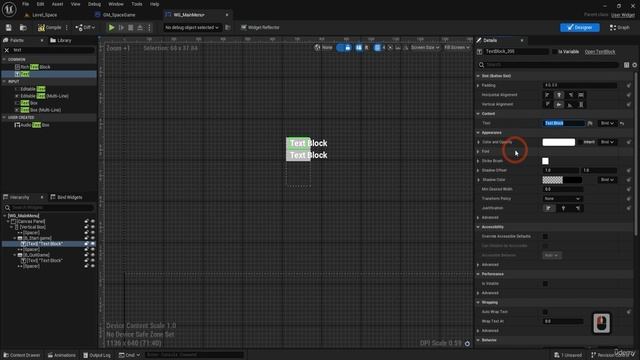Open the Widget Reflector
This screenshot has height=360, width=640.
260,28
